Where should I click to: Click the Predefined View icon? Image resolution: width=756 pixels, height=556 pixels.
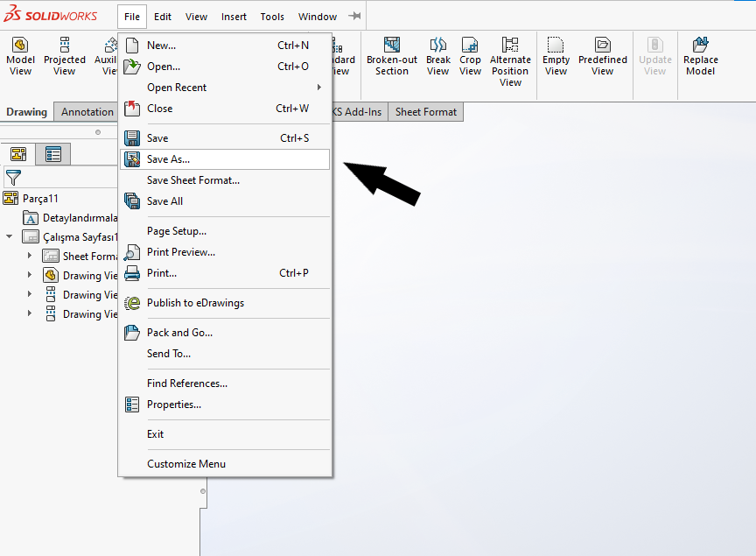tap(602, 46)
